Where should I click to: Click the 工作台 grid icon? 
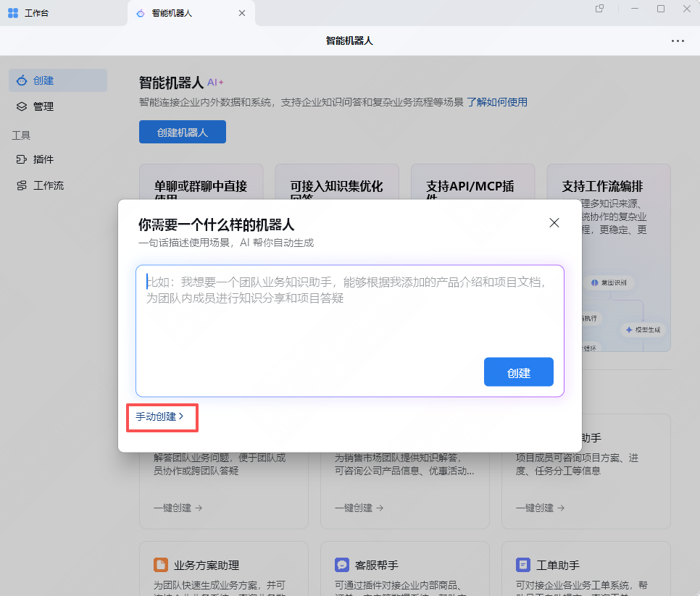pos(13,13)
